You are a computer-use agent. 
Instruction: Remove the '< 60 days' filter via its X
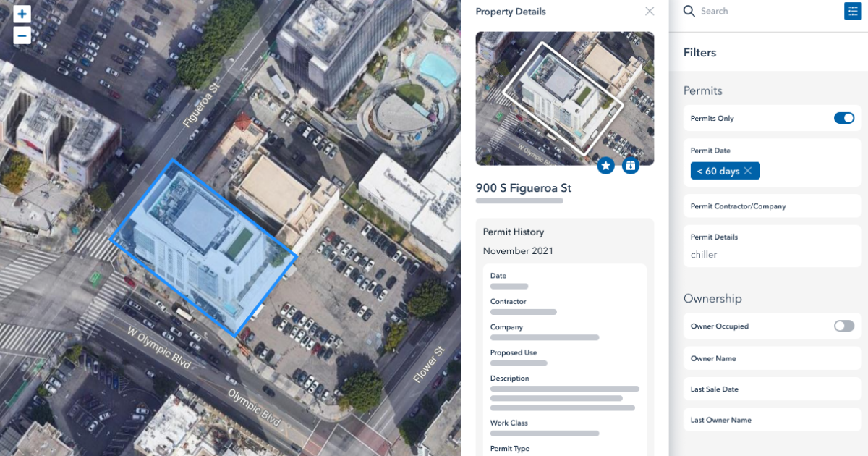[x=747, y=171]
